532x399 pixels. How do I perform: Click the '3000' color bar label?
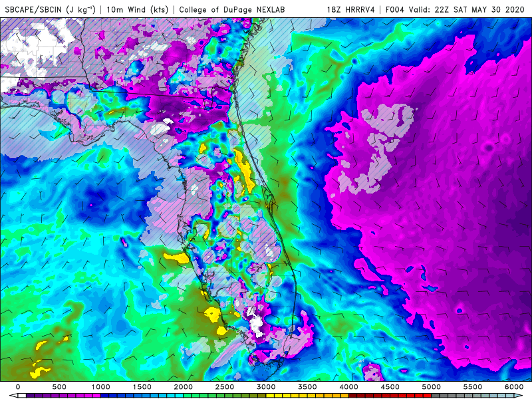[x=266, y=387]
